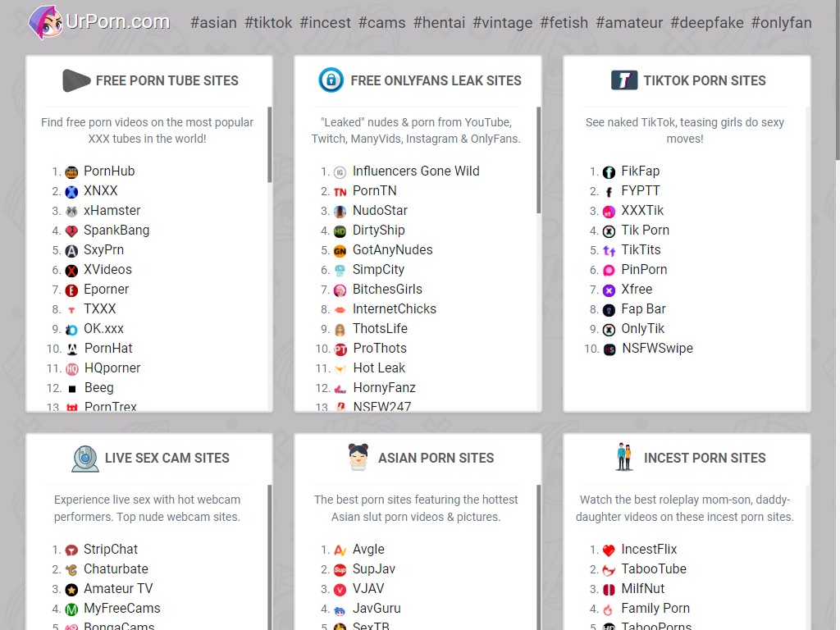Open the UrPorn.com site name link

click(x=118, y=22)
